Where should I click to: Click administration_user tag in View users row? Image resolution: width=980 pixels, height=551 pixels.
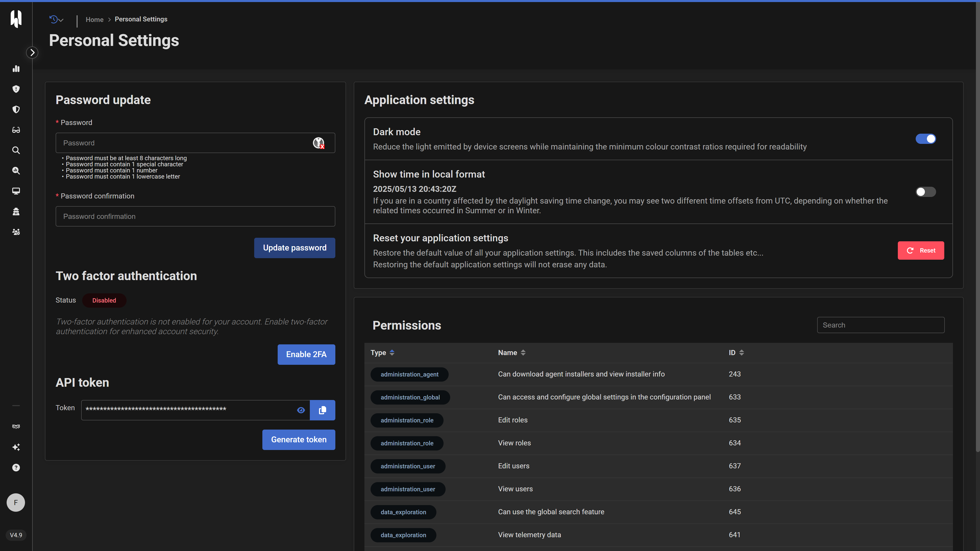(x=408, y=489)
